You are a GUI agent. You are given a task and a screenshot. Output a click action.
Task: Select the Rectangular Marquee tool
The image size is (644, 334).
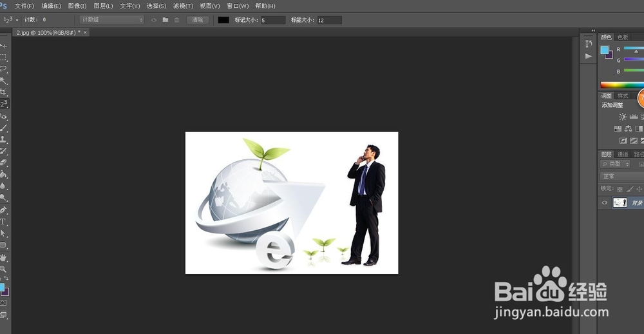(x=3, y=57)
